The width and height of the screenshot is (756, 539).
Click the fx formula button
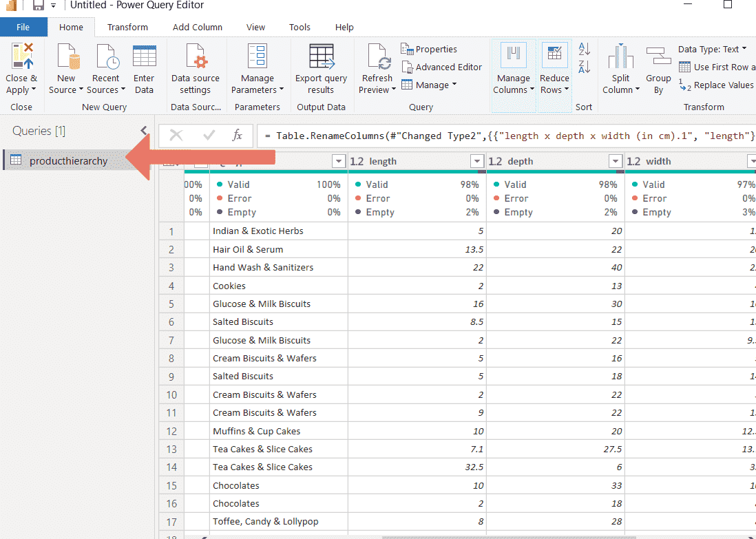point(237,136)
